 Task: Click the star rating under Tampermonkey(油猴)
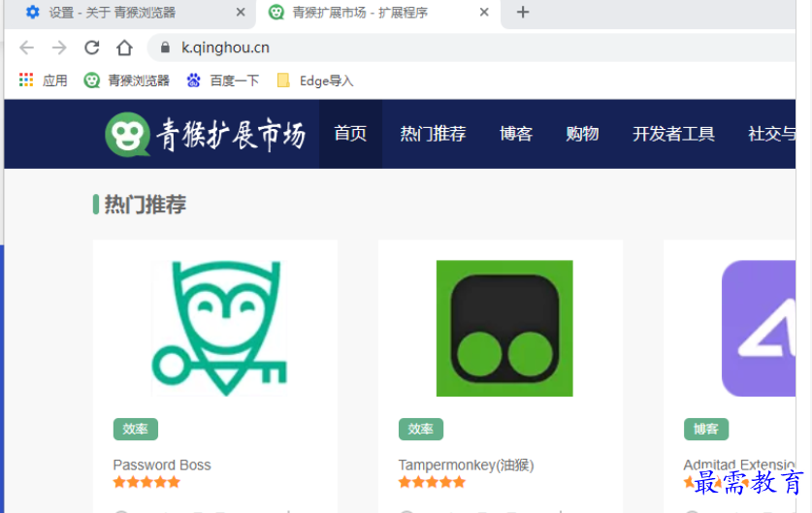(x=432, y=483)
